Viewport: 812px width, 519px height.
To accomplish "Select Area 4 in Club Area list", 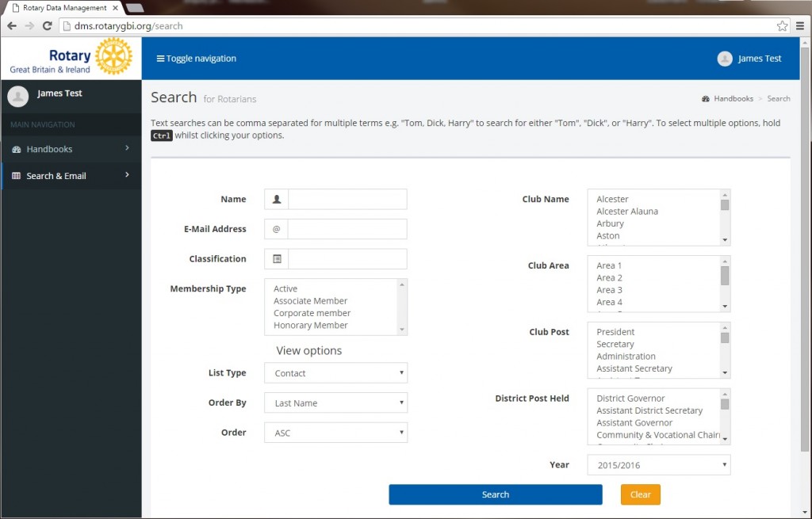I will click(609, 302).
